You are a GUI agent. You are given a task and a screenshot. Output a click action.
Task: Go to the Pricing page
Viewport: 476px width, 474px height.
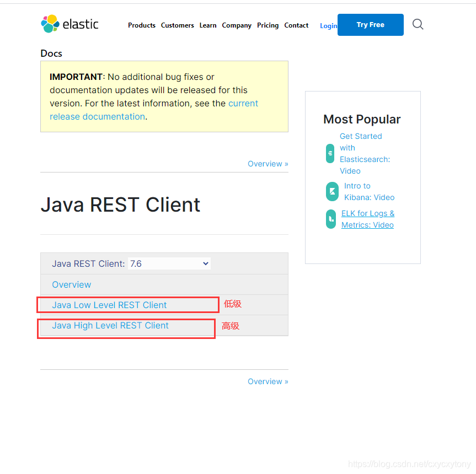268,25
